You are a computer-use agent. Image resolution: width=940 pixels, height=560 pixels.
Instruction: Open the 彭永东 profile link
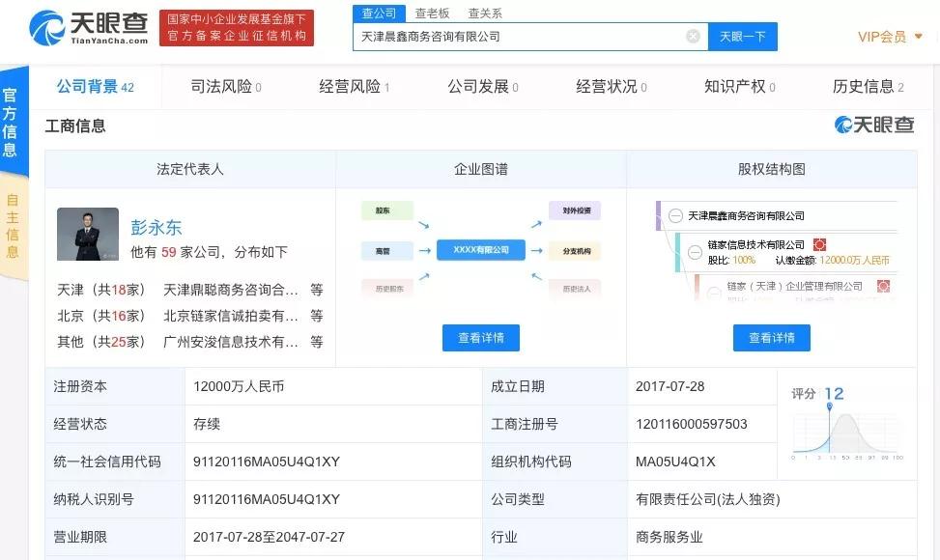click(157, 228)
